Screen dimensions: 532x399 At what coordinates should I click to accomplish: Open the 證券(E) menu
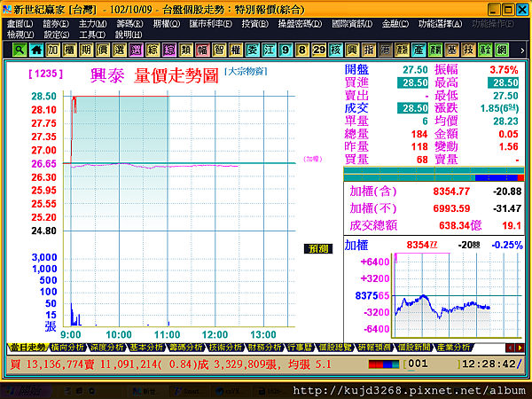[x=56, y=24]
